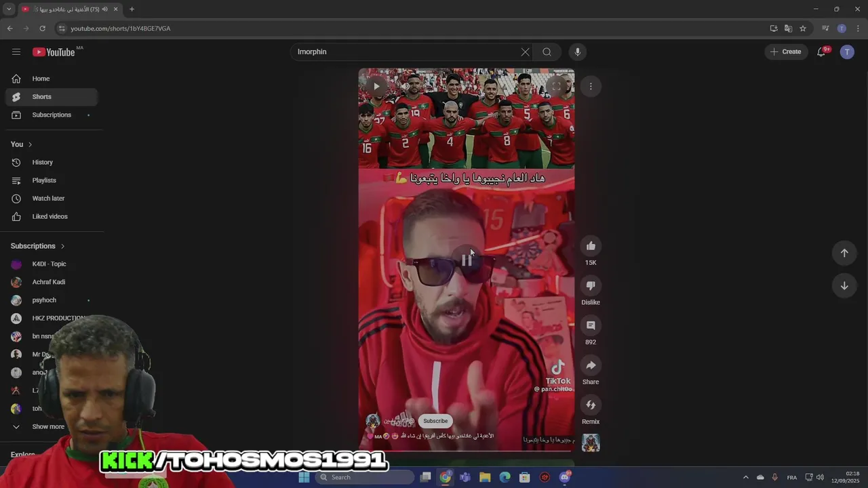This screenshot has height=488, width=868.
Task: Open Discord from taskbar
Action: pyautogui.click(x=564, y=477)
